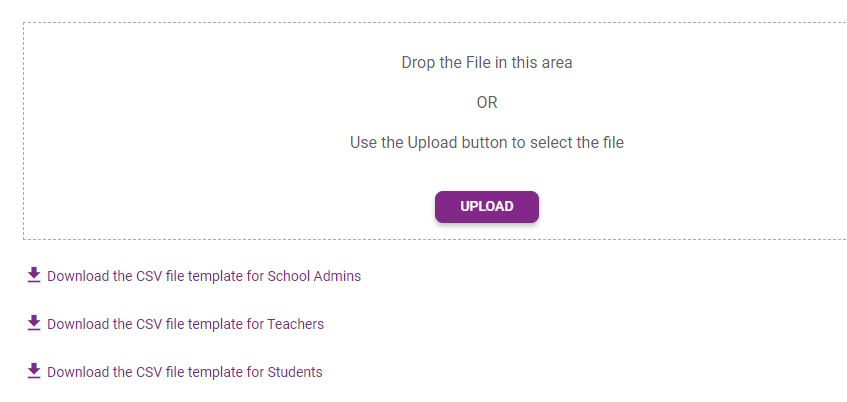Image resolution: width=847 pixels, height=402 pixels.
Task: Click download icon beside Students template
Action: click(x=34, y=371)
